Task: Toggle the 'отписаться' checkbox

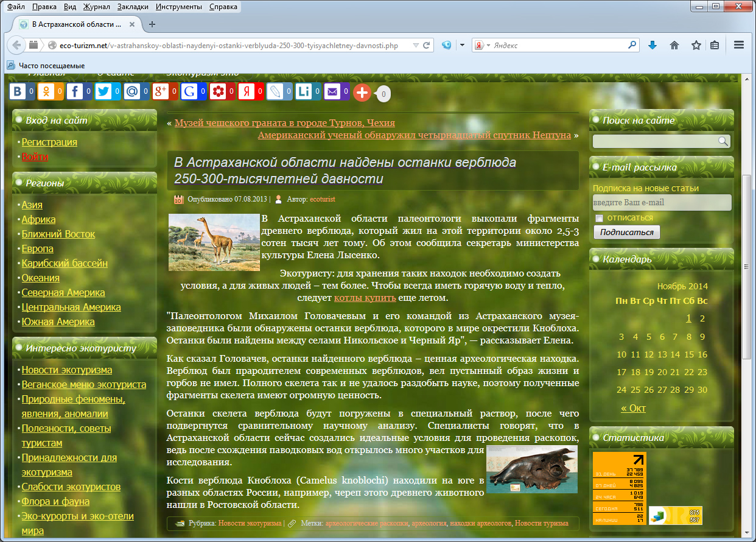Action: [599, 218]
